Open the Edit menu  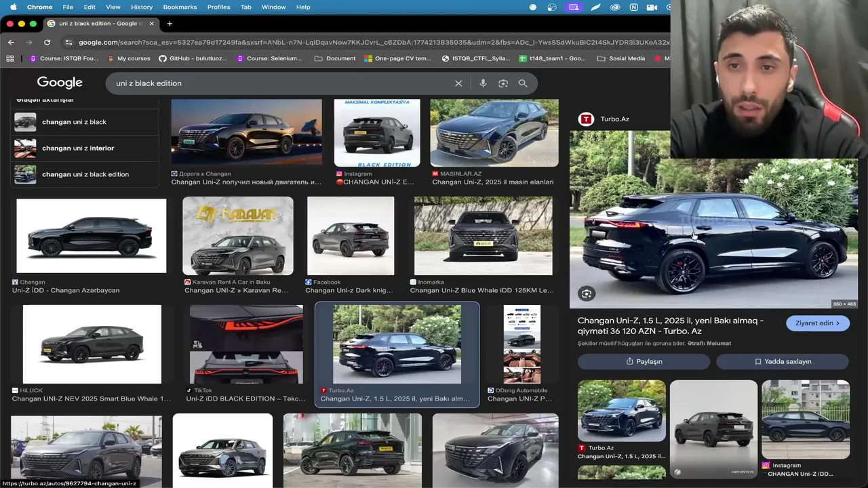pos(90,7)
